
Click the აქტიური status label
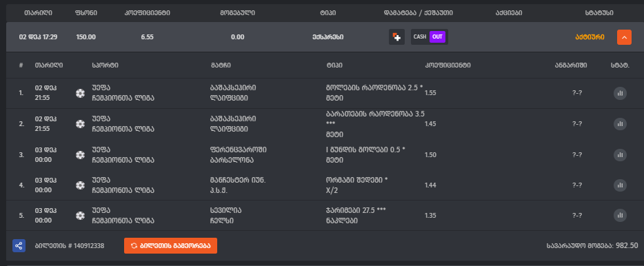point(590,37)
